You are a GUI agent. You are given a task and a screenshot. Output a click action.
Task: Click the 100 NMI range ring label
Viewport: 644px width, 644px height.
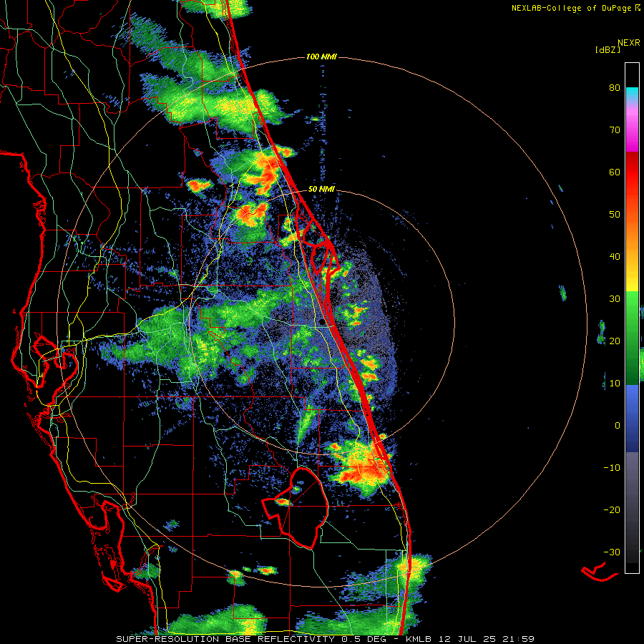[x=321, y=57]
